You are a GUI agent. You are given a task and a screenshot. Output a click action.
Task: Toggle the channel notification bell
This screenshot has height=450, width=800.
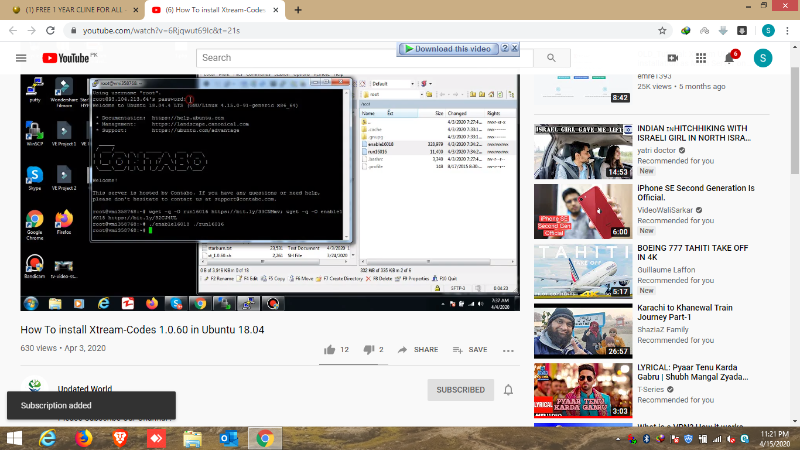tap(508, 390)
